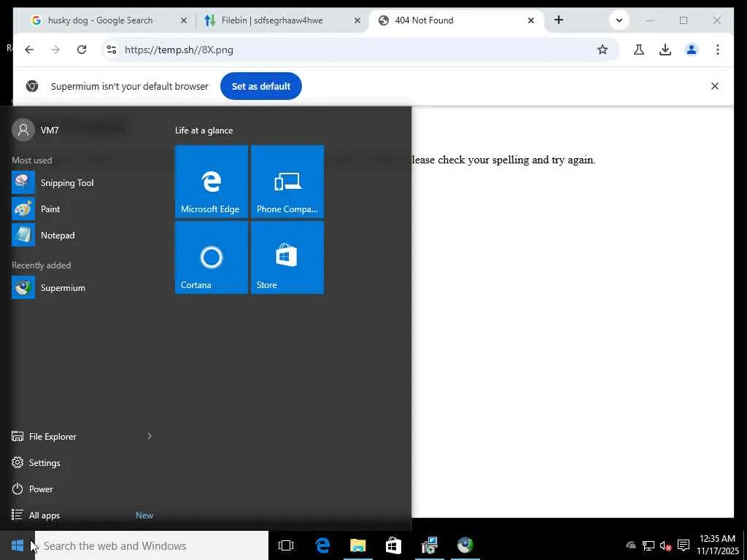The height and width of the screenshot is (560, 747).
Task: Close the 404 Not Found tab
Action: point(531,20)
